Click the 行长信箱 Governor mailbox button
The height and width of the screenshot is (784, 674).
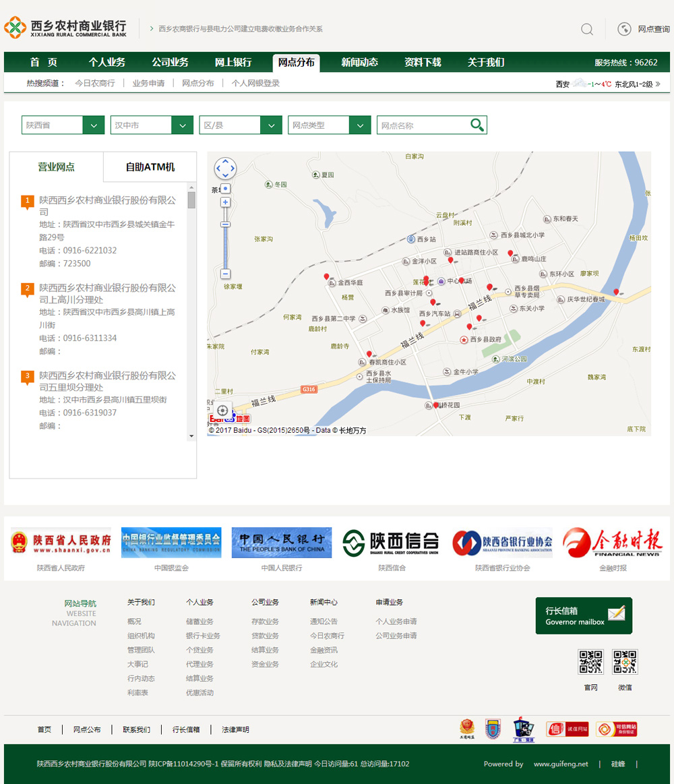584,615
